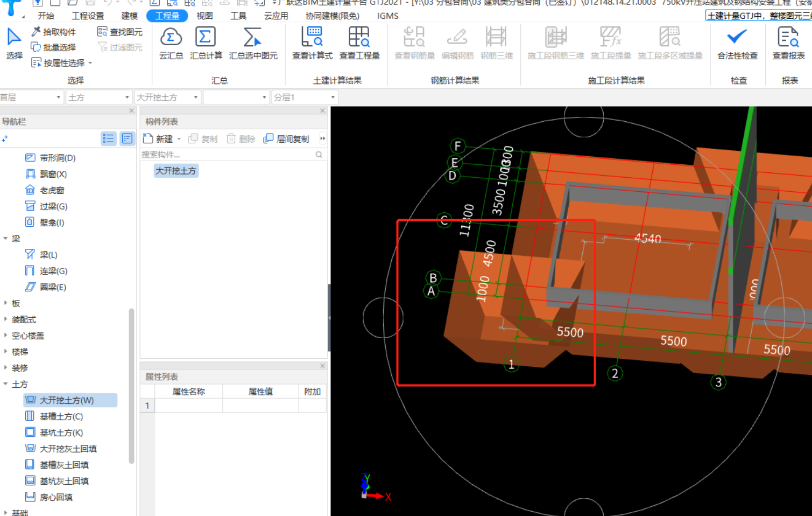Select 圈梁(E) tree item
812x516 pixels.
[x=46, y=287]
